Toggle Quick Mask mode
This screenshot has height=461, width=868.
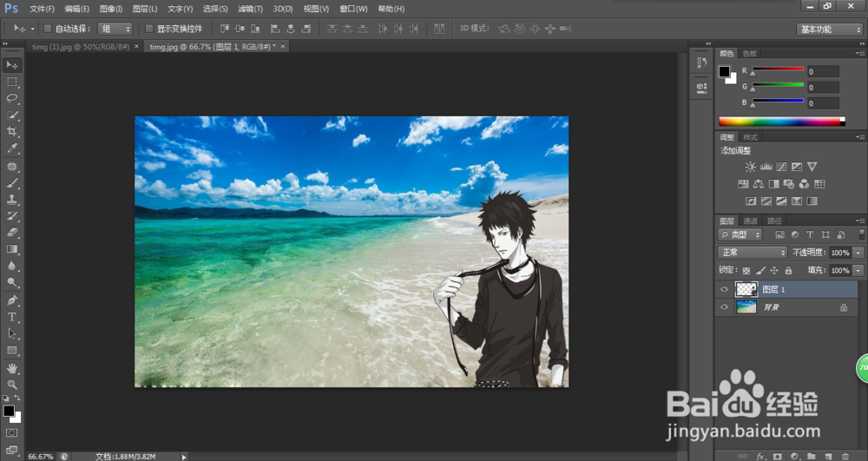(11, 432)
